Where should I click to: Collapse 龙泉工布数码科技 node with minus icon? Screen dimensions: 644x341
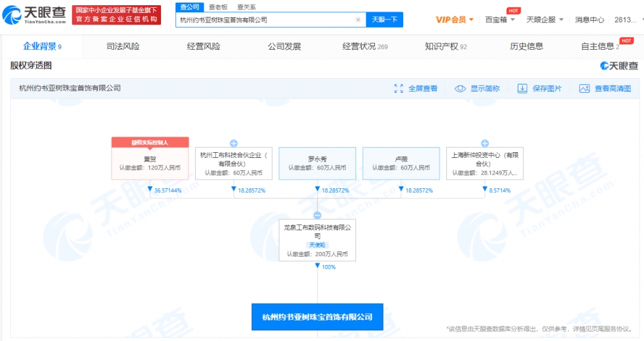point(317,215)
